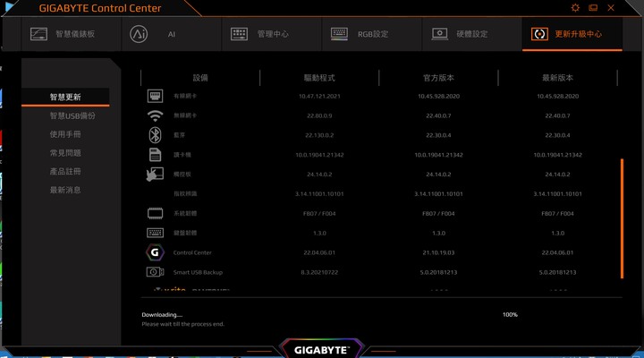Click 官方版本 value 21.10.19.03

[x=438, y=252]
